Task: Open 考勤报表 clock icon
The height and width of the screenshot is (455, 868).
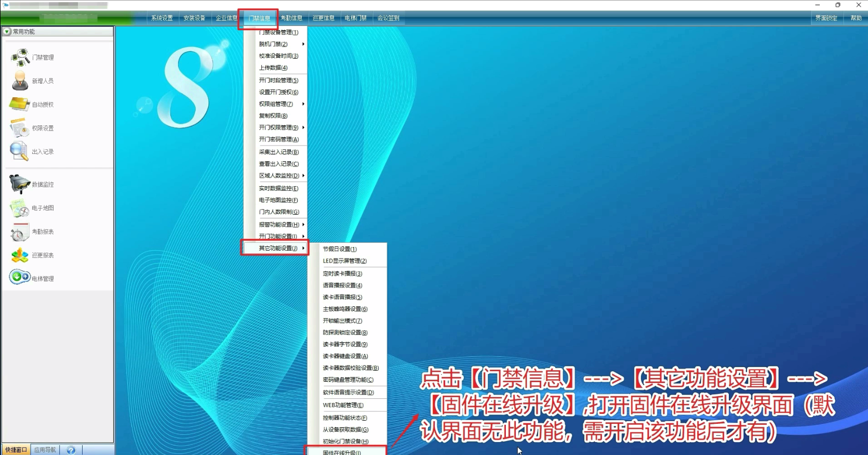Action: click(x=20, y=232)
